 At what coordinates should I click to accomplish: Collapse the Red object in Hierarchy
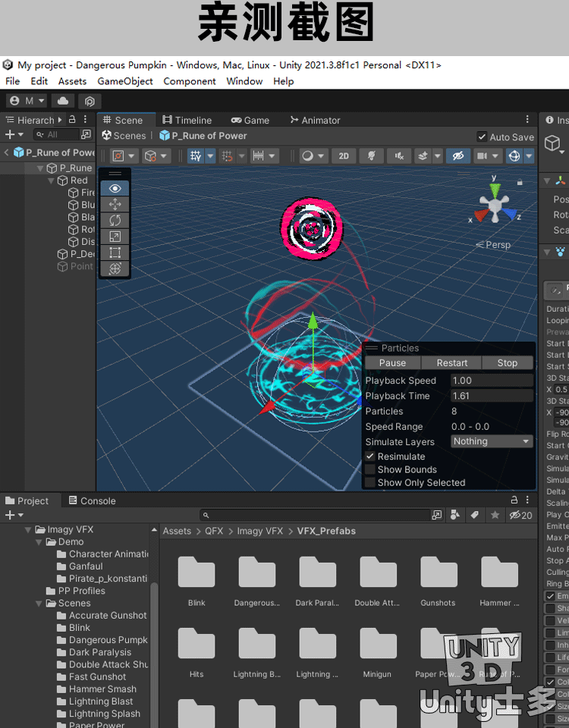52,180
